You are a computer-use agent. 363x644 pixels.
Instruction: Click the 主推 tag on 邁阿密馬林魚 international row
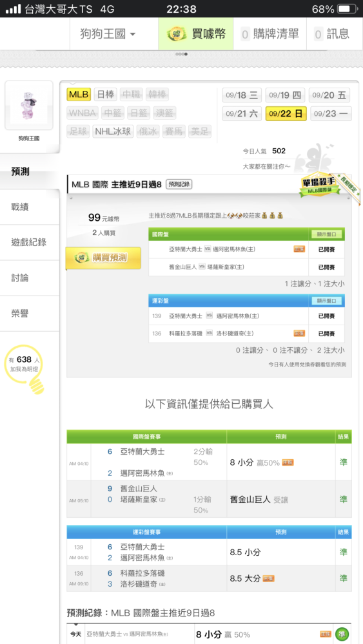[299, 249]
